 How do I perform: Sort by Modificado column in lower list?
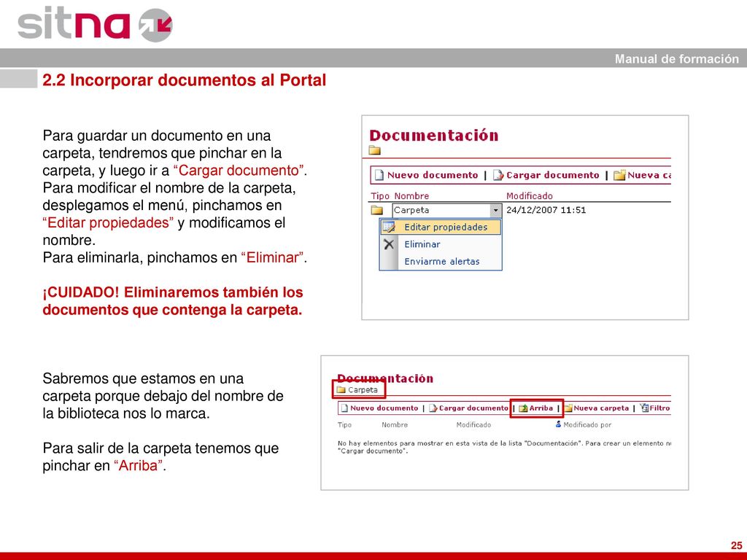coord(473,425)
